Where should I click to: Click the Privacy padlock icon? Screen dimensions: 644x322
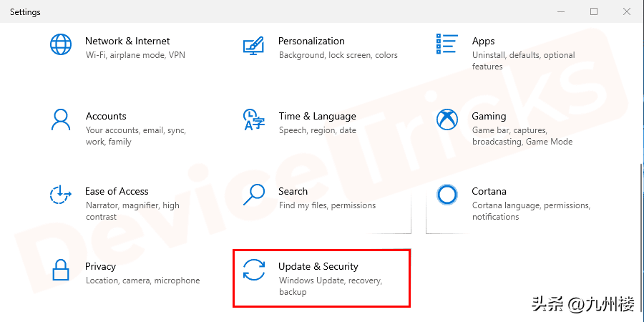61,270
